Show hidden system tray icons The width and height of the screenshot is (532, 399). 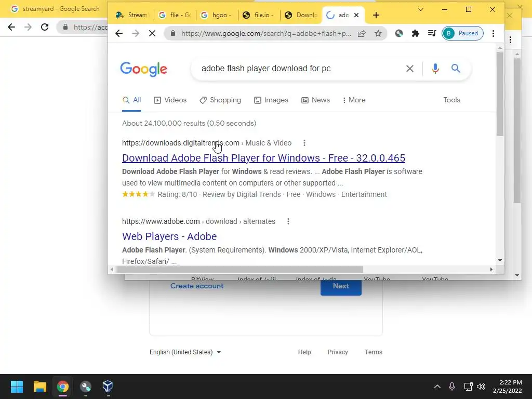pos(437,387)
